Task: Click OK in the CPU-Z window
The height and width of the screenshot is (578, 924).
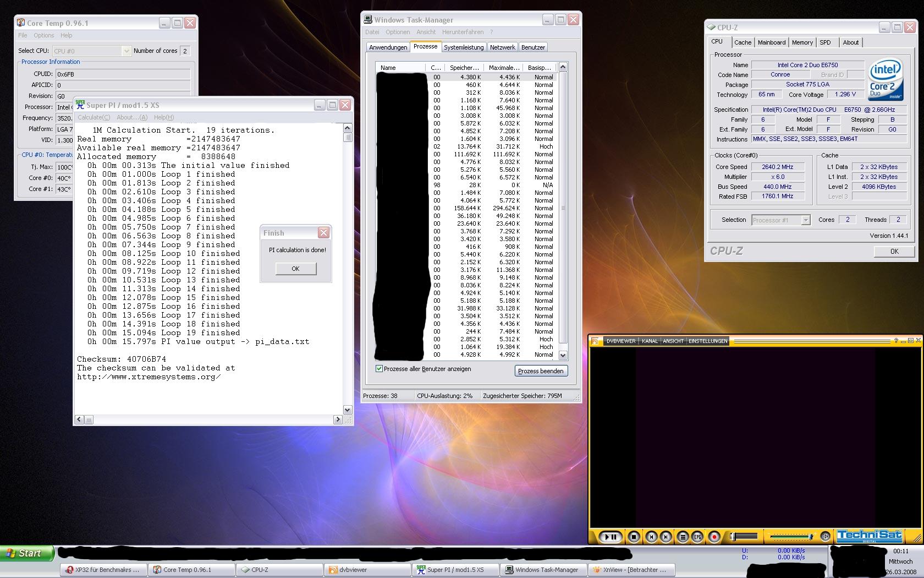Action: click(894, 251)
